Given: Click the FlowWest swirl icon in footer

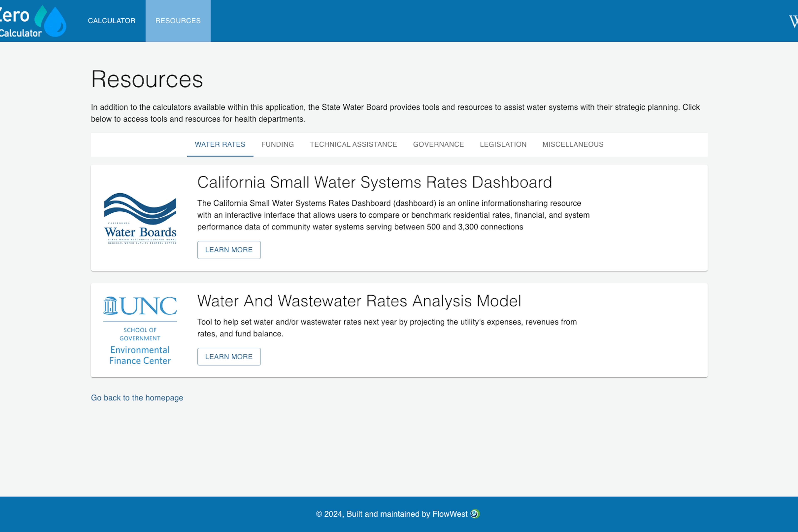Looking at the screenshot, I should (x=475, y=514).
